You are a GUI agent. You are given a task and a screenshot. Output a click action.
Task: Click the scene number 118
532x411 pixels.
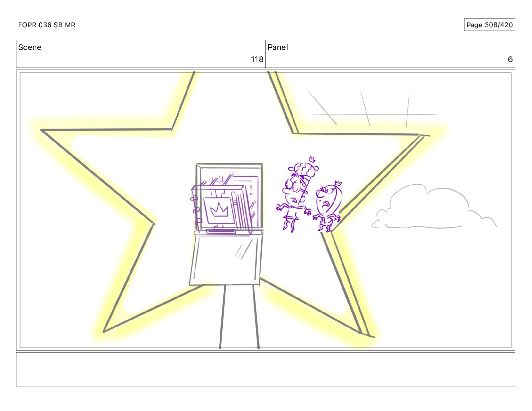[257, 59]
